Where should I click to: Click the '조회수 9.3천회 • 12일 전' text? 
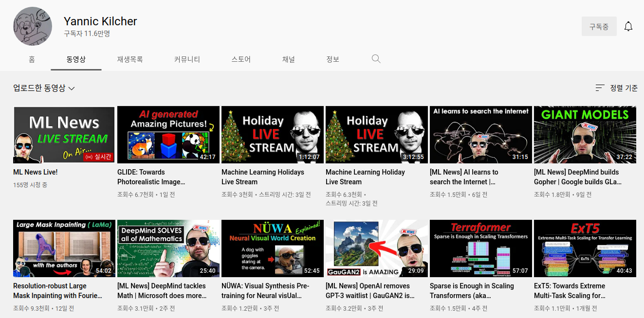pos(44,308)
